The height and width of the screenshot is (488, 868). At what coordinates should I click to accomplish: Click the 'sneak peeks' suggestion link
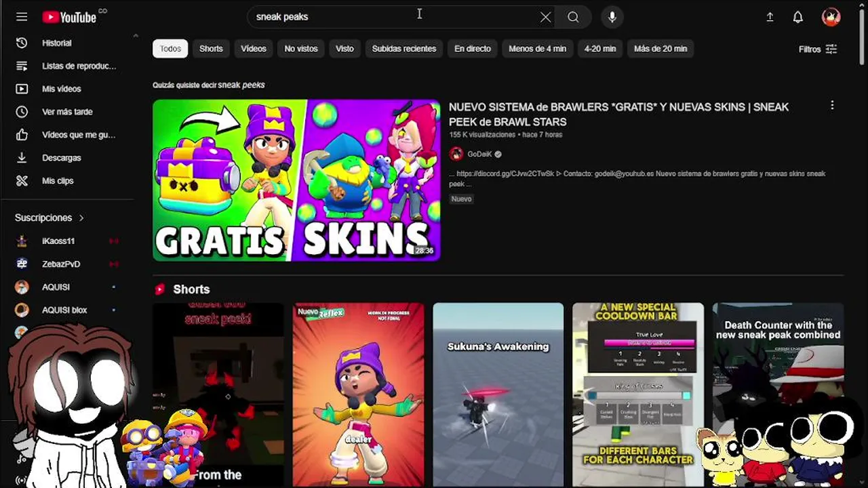(x=241, y=85)
